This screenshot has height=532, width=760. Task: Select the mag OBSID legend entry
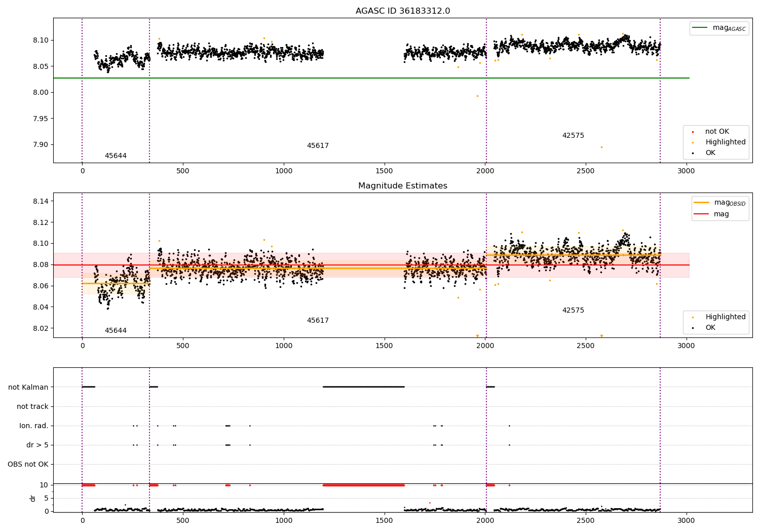720,203
